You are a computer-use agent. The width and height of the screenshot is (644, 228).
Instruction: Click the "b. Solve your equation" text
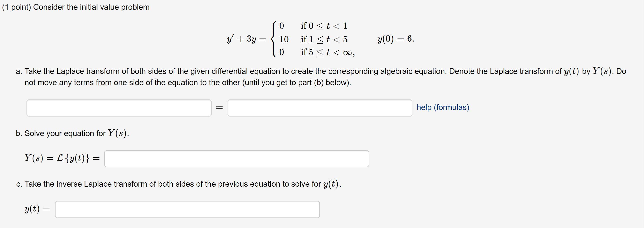click(x=72, y=133)
